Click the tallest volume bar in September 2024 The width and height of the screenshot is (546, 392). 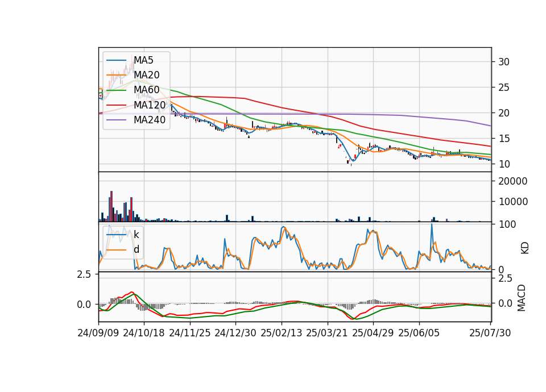[111, 206]
